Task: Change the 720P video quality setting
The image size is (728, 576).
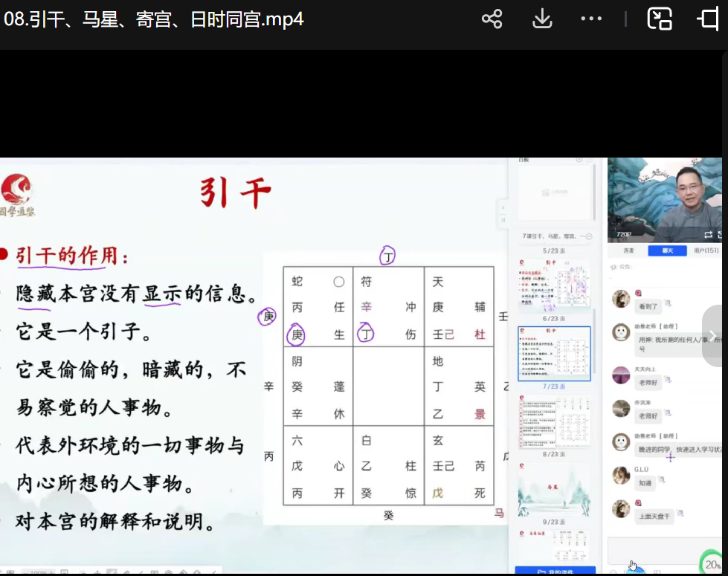Action: pyautogui.click(x=624, y=234)
